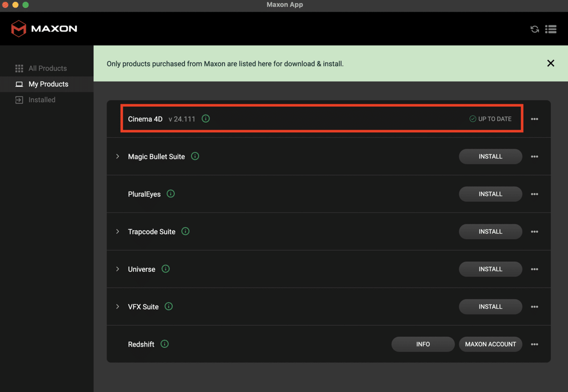The width and height of the screenshot is (568, 392).
Task: Open more options for Magic Bullet Suite
Action: coord(534,157)
